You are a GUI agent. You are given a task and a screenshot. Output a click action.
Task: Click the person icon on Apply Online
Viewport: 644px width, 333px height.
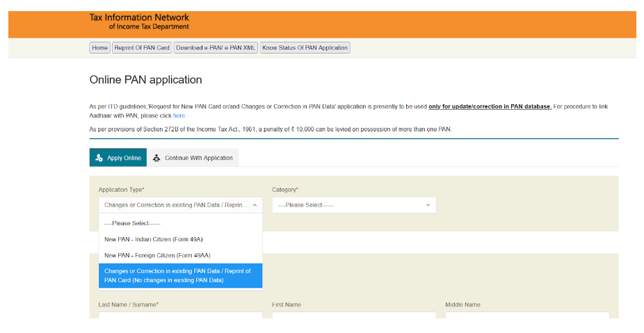coord(99,158)
